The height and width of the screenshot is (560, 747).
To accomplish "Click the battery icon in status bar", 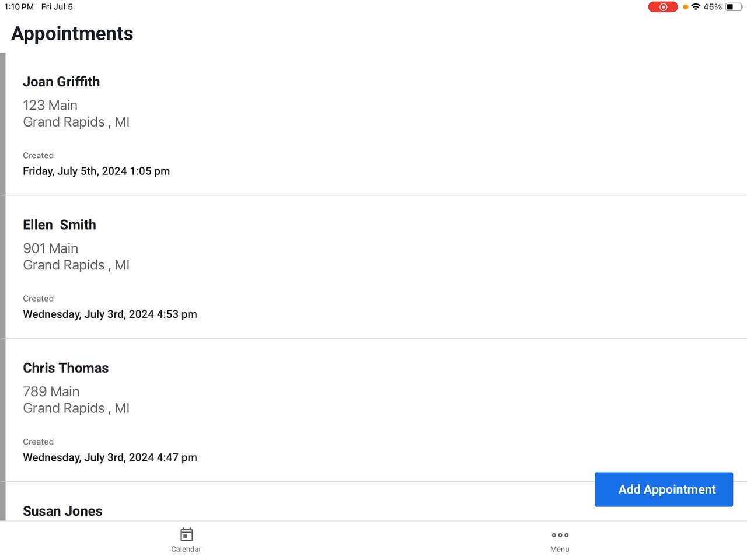I will (733, 7).
